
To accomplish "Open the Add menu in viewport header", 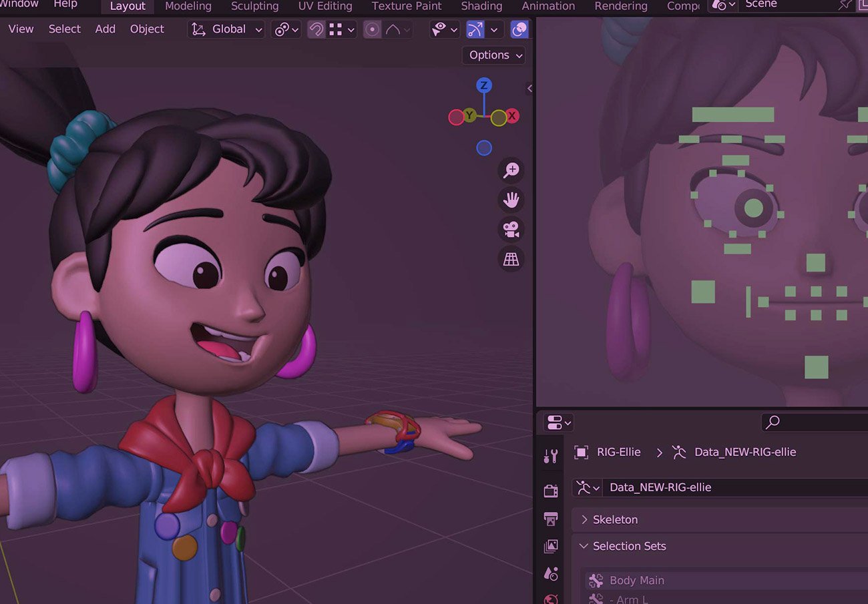I will pyautogui.click(x=105, y=29).
